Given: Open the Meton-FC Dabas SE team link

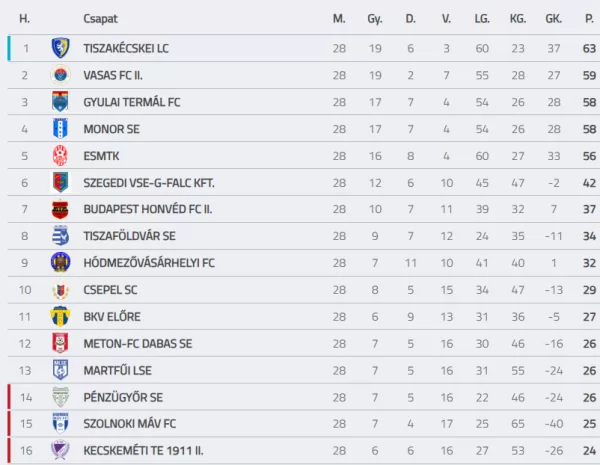Looking at the screenshot, I should [138, 344].
